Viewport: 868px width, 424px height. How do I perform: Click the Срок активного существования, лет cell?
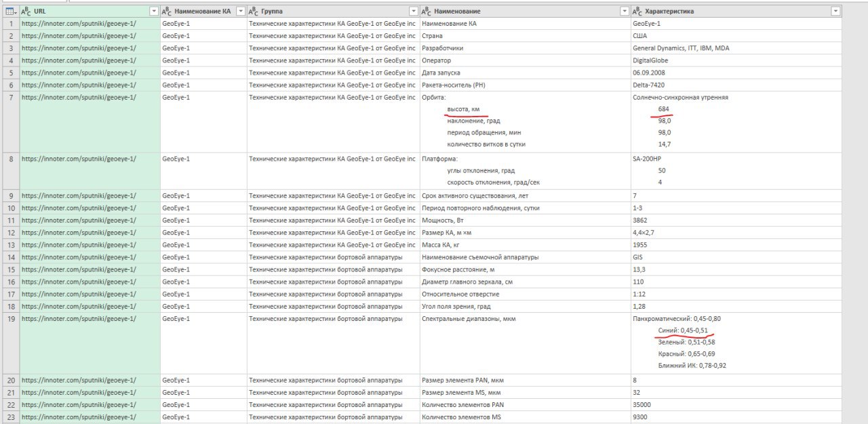[x=524, y=195]
